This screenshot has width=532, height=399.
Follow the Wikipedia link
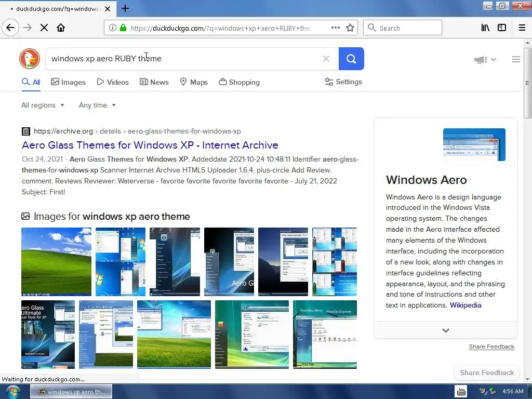(x=465, y=305)
